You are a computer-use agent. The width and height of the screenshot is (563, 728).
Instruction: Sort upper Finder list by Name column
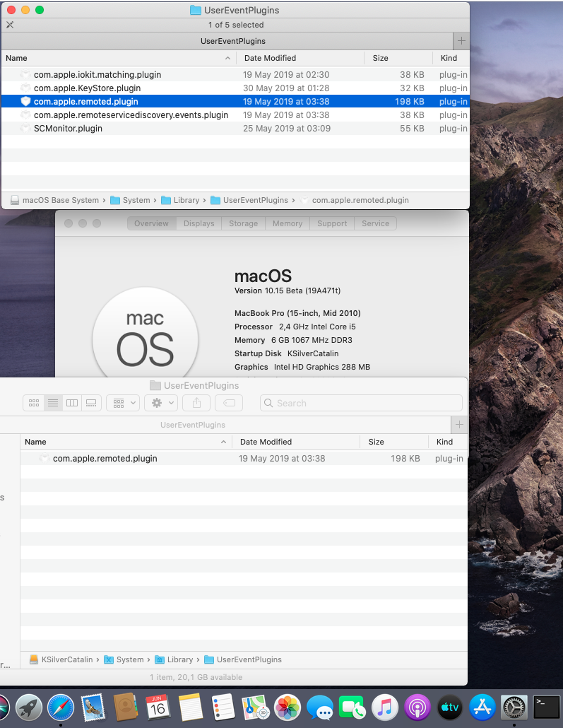coord(119,58)
